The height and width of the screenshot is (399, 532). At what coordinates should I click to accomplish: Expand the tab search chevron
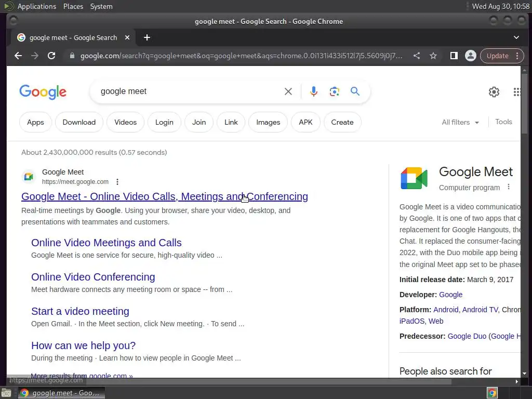(x=516, y=37)
